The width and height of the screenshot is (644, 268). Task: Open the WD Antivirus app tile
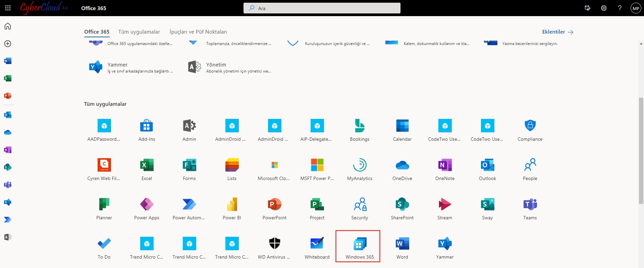click(x=274, y=248)
